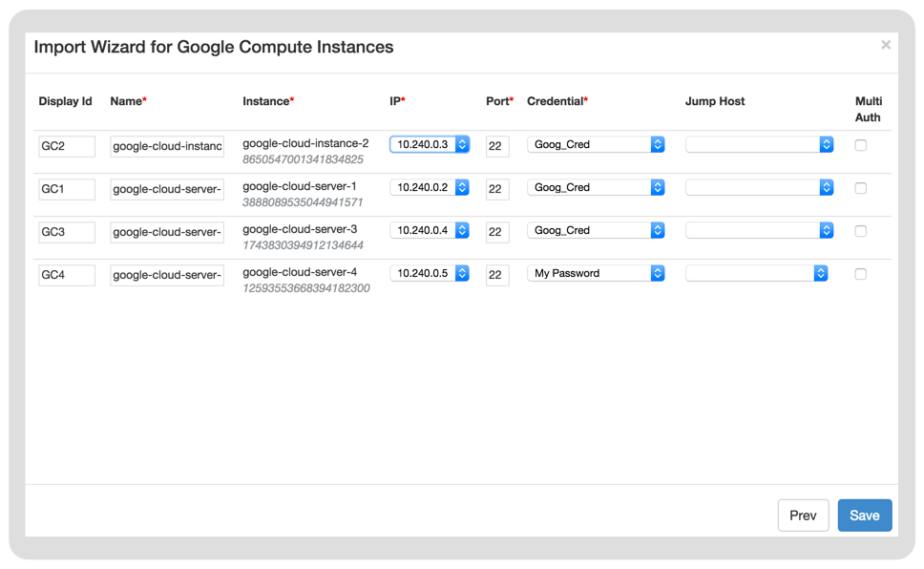Image resolution: width=924 pixels, height=569 pixels.
Task: Open credential dropdown for google-cloud-server-3
Action: [596, 230]
